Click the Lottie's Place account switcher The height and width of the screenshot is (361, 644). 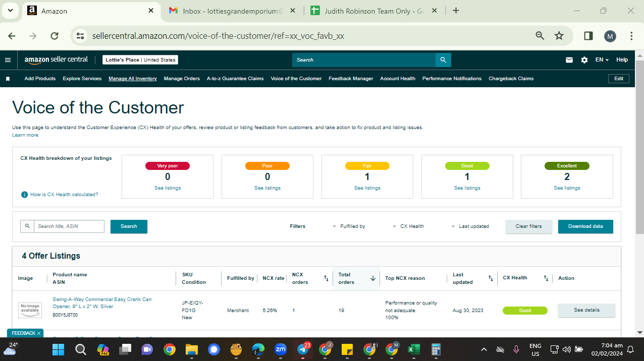tap(140, 60)
